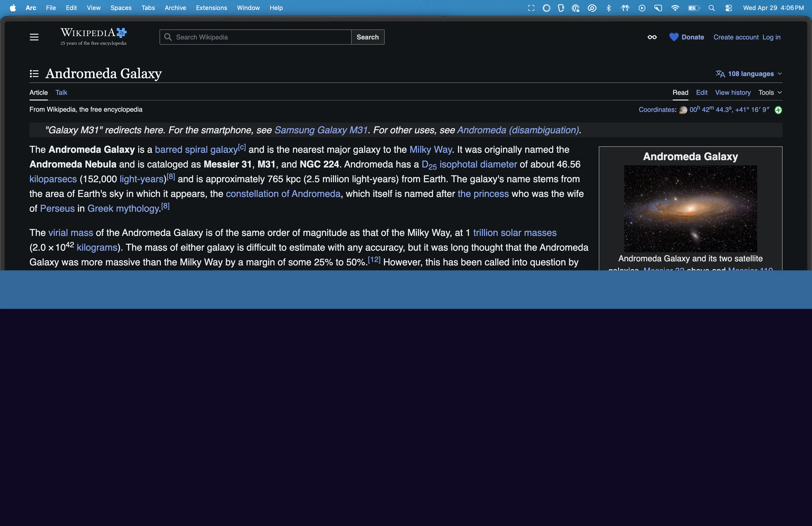Viewport: 812px width, 526px height.
Task: Click the Log in link
Action: [x=771, y=37]
